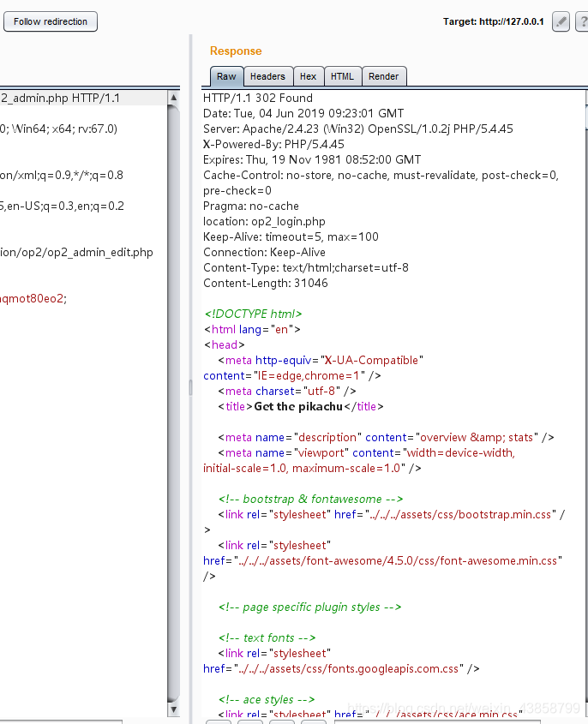
Task: Click the 'Get the pikachu' title text
Action: (x=298, y=406)
